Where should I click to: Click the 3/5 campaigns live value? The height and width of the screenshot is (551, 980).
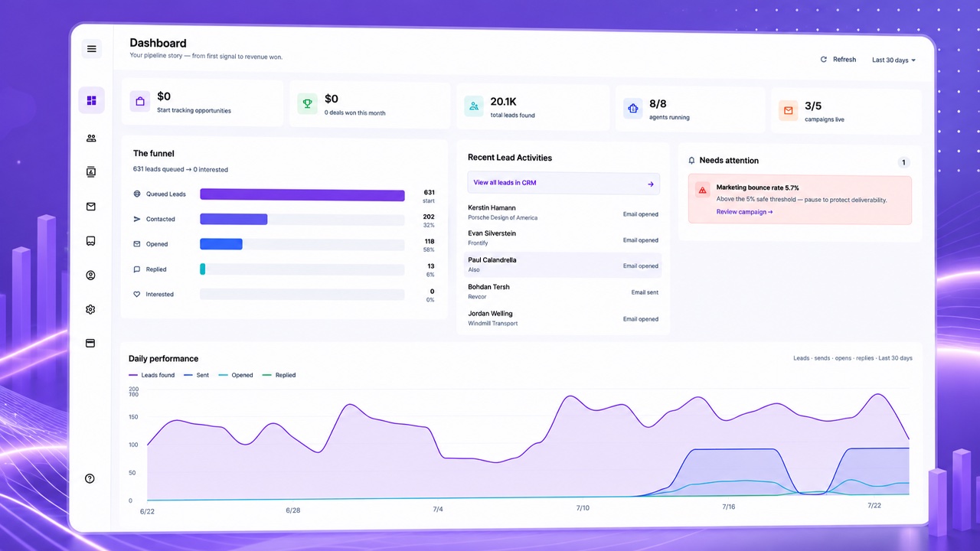point(813,106)
